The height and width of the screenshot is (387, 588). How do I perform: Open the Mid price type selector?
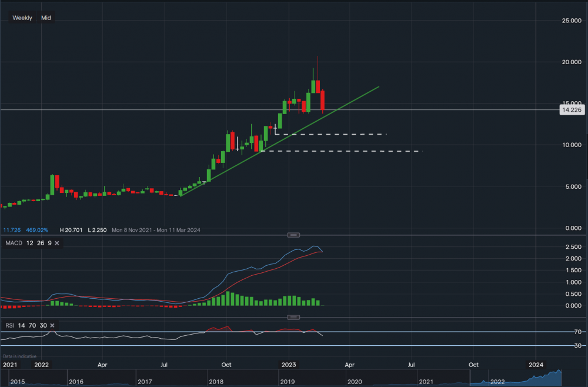point(46,18)
